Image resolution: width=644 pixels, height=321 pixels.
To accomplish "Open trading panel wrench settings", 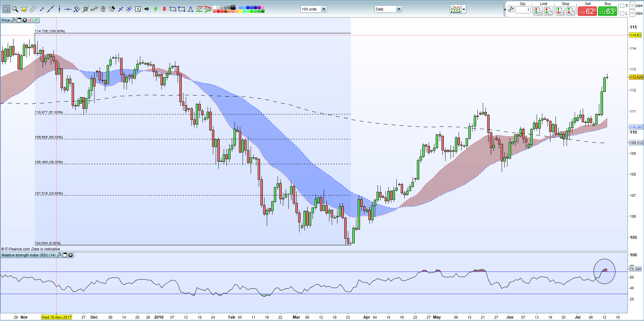I will click(x=511, y=9).
